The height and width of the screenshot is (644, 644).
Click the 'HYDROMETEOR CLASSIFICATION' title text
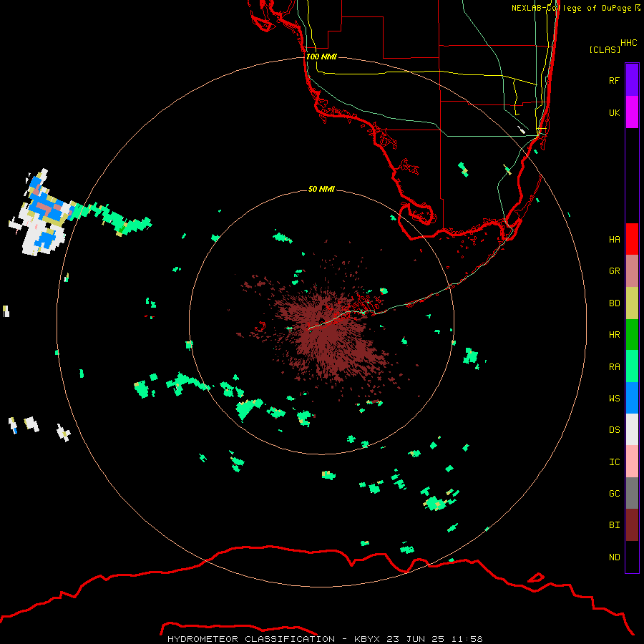click(x=251, y=639)
